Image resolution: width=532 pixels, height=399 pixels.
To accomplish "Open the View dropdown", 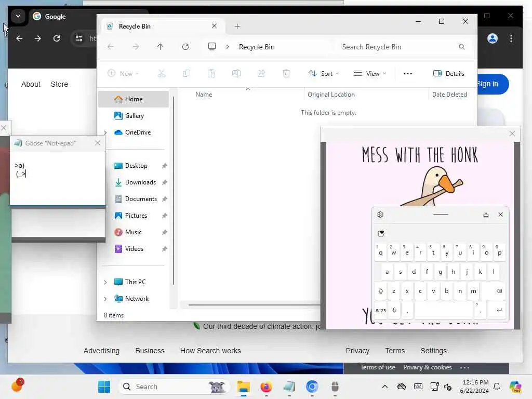I will tap(370, 73).
